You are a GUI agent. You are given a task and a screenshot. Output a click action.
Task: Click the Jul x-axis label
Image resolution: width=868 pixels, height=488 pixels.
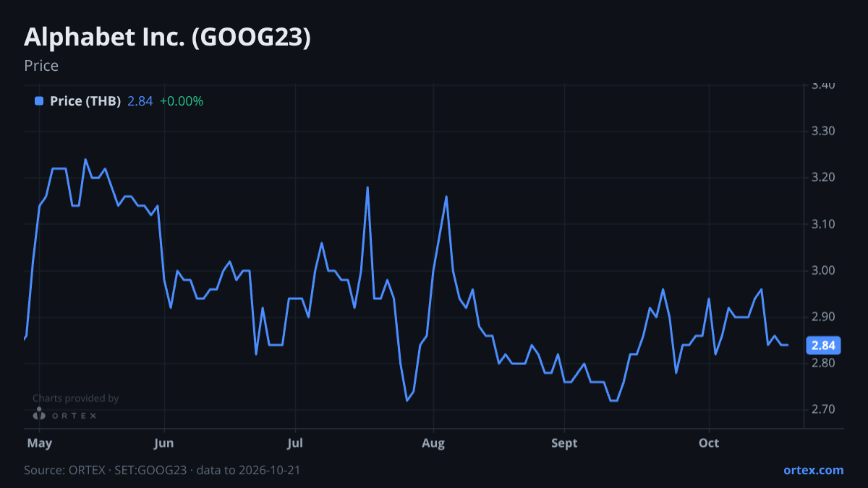pyautogui.click(x=294, y=443)
